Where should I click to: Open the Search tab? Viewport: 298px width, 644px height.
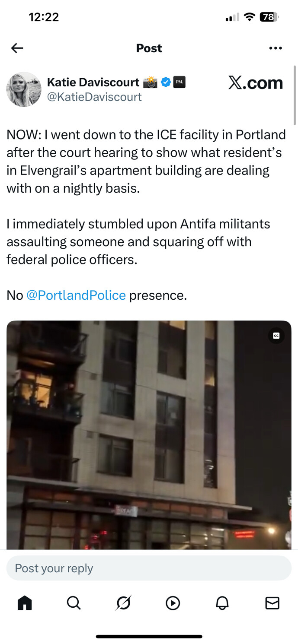click(74, 603)
